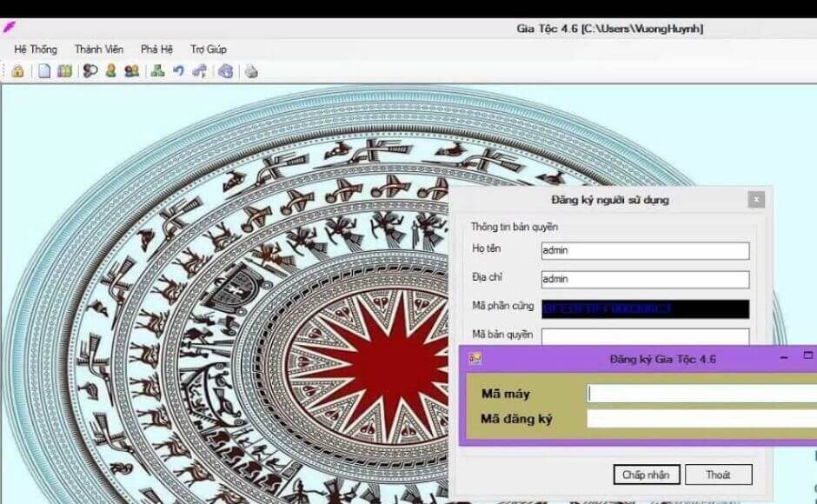Viewport: 817px width, 504px height.
Task: Click the Đăng ký người sử dụng title
Action: 610,200
